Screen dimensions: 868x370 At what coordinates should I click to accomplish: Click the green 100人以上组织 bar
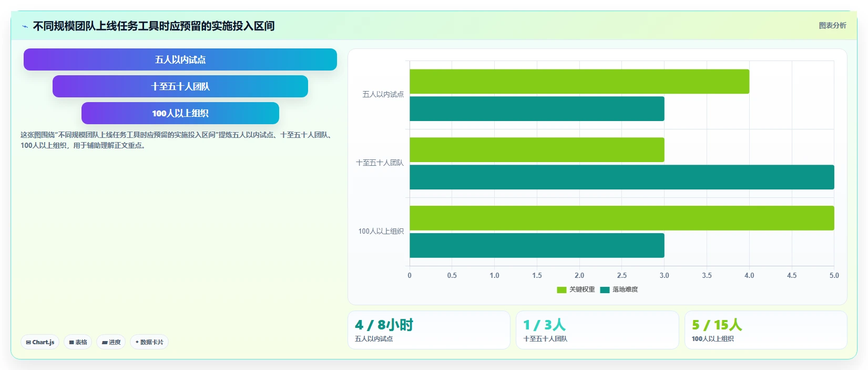[622, 218]
